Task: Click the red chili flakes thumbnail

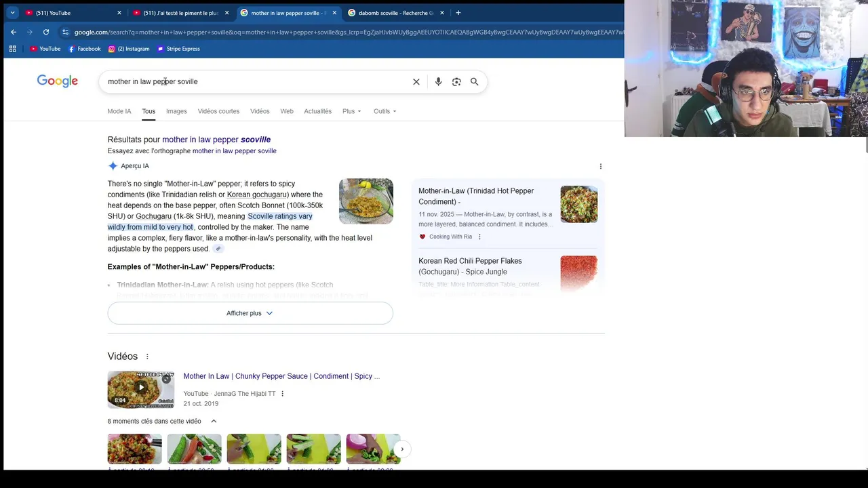Action: pyautogui.click(x=579, y=273)
